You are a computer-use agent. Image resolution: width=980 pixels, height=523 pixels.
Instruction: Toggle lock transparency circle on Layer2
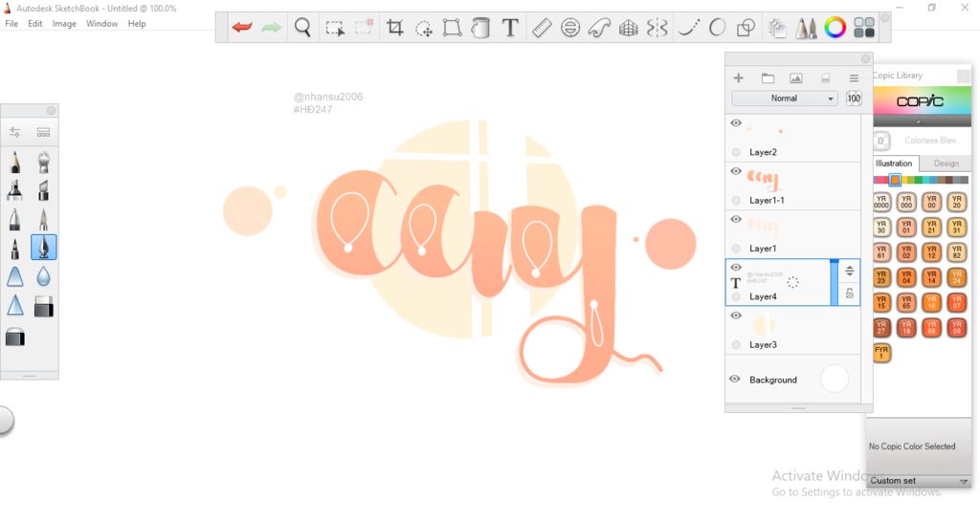pos(736,152)
